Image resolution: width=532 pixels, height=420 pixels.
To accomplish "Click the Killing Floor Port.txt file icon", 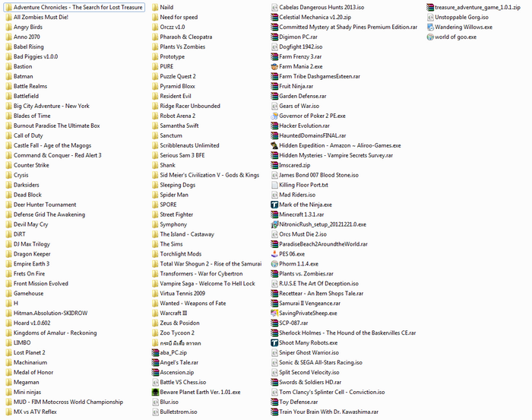I will [274, 185].
